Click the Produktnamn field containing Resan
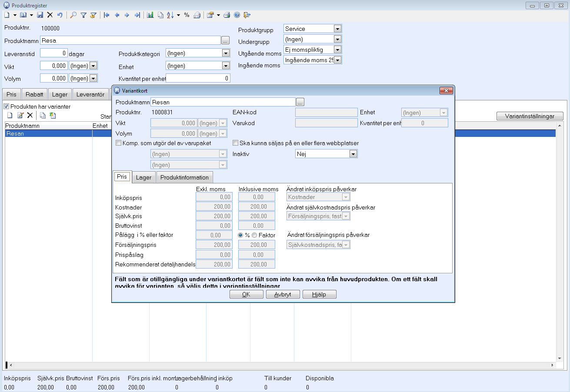Viewport: 570px width, 392px height. point(223,102)
